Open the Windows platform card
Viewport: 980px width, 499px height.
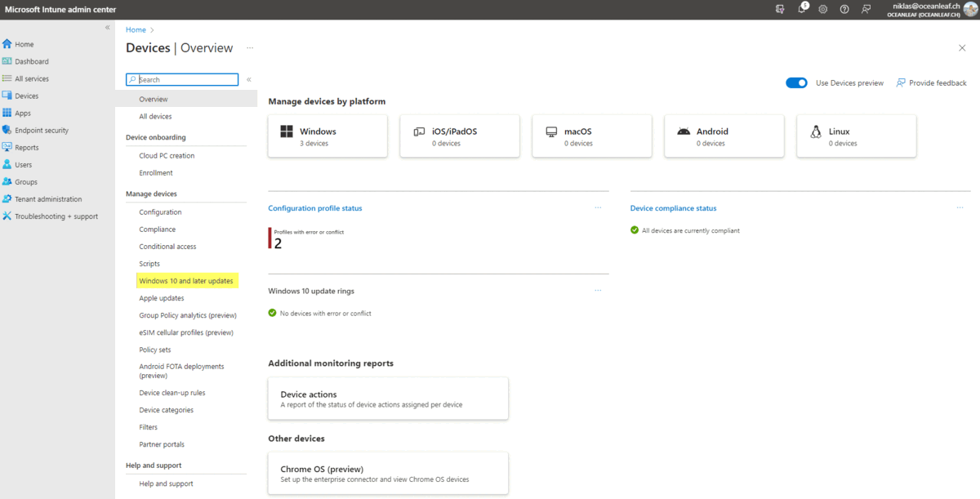click(327, 136)
